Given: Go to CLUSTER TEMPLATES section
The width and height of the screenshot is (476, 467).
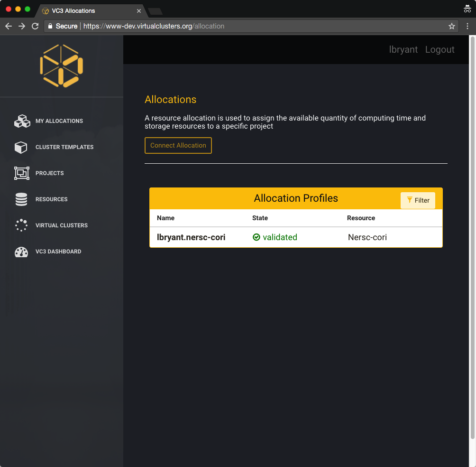Looking at the screenshot, I should pyautogui.click(x=64, y=147).
